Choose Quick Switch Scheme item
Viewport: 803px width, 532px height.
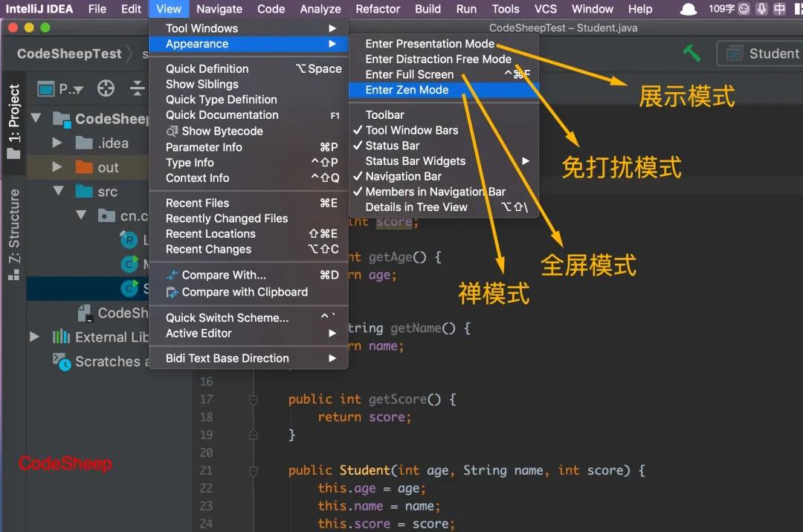(x=248, y=318)
